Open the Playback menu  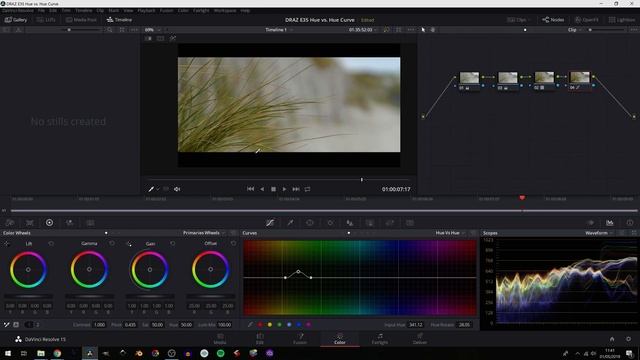pyautogui.click(x=146, y=11)
